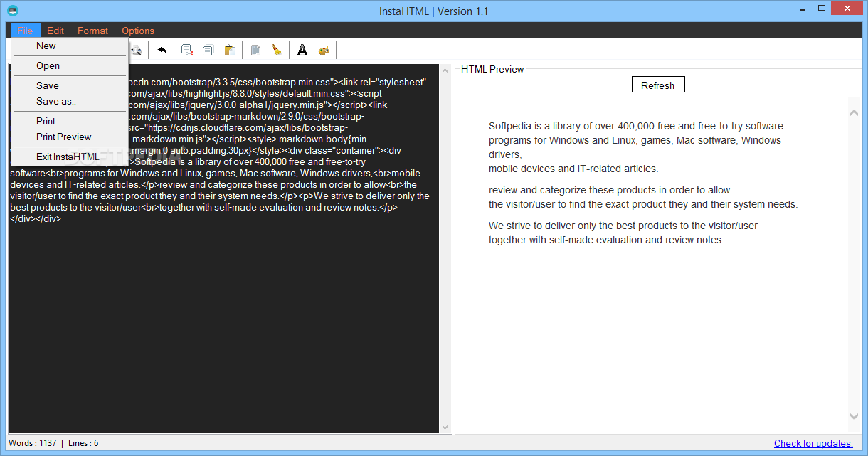
Task: Click the 'Lines : 6' status text
Action: point(83,443)
